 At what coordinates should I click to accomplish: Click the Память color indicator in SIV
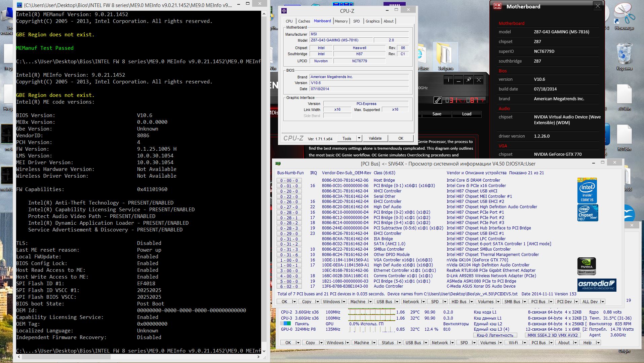(x=286, y=324)
